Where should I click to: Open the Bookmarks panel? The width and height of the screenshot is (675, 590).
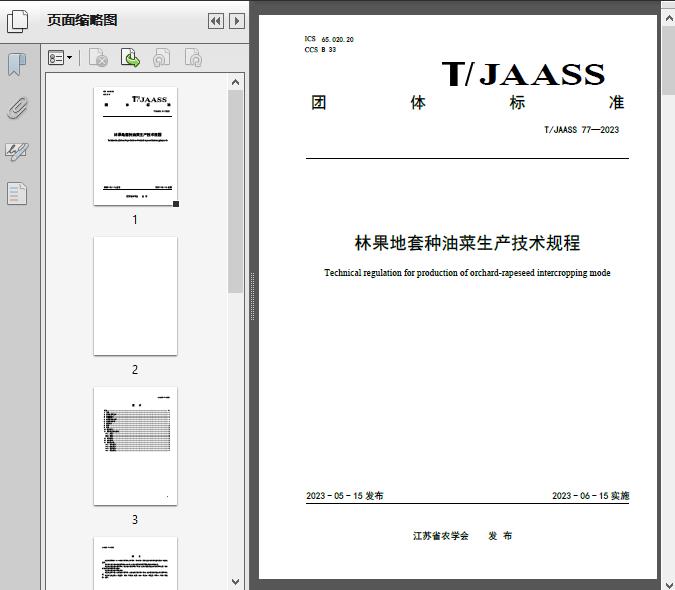[17, 65]
